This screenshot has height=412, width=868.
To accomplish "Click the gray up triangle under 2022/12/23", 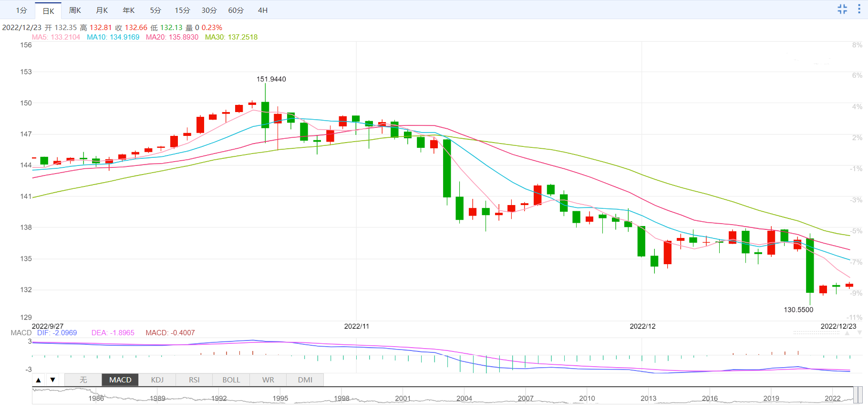I will coord(847,333).
